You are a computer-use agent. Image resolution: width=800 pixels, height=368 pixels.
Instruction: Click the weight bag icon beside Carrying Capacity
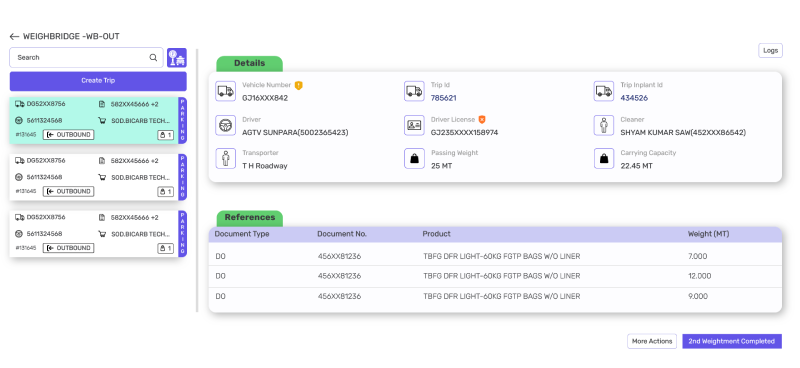tap(604, 158)
